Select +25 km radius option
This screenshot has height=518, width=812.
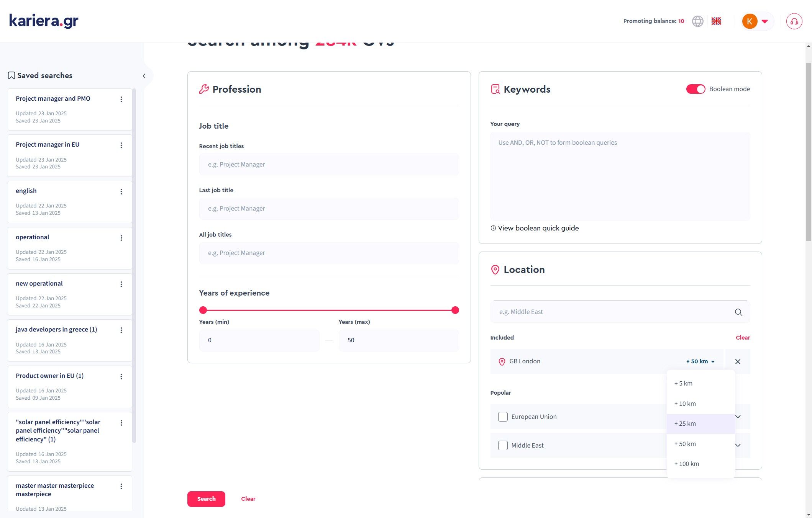[685, 424]
